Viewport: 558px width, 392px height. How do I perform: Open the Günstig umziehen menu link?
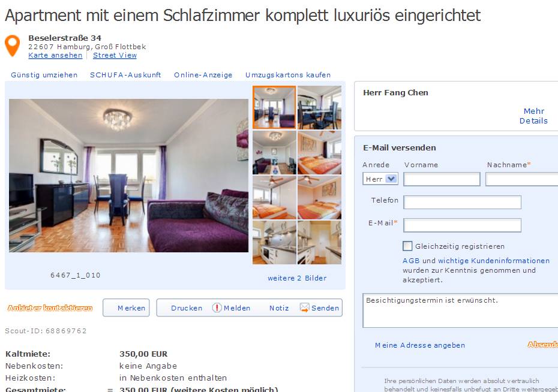[44, 75]
